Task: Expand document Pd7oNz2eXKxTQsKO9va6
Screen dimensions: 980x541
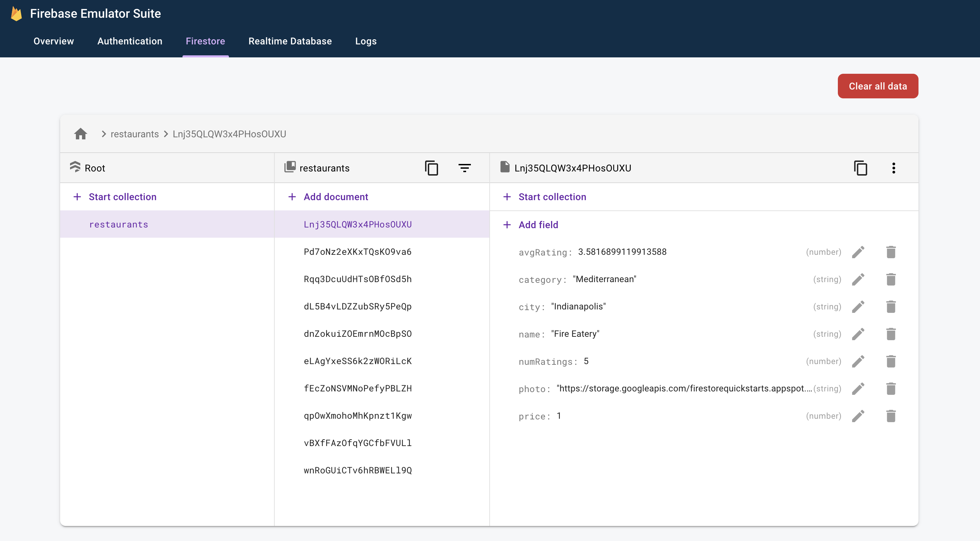Action: (x=357, y=251)
